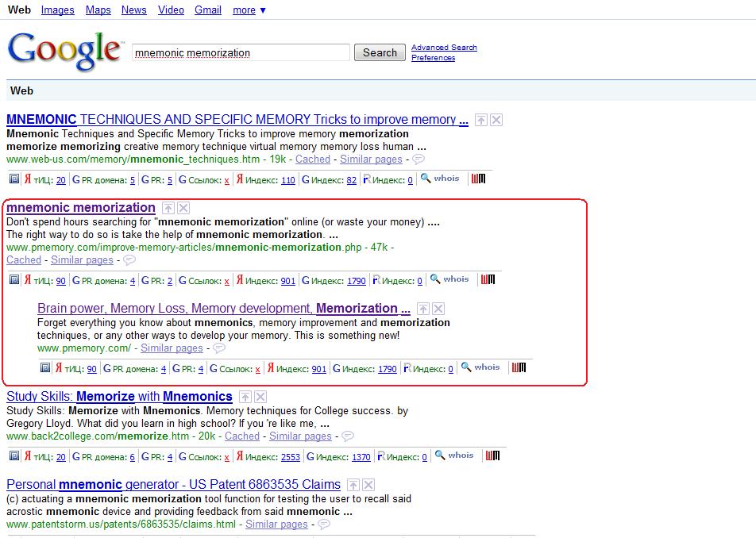Remove the 'Personal mnemonic generator' result
Screen dimensions: 756x538
tap(368, 485)
